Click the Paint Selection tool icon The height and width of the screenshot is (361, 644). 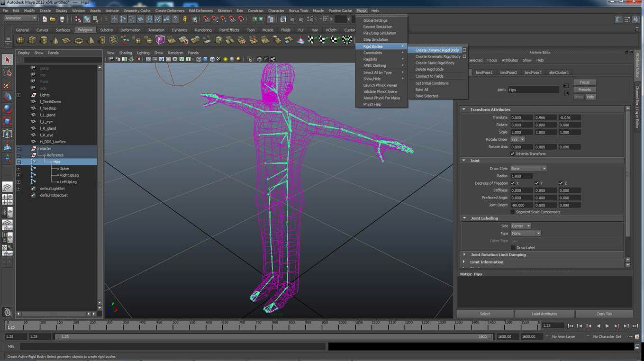click(7, 85)
